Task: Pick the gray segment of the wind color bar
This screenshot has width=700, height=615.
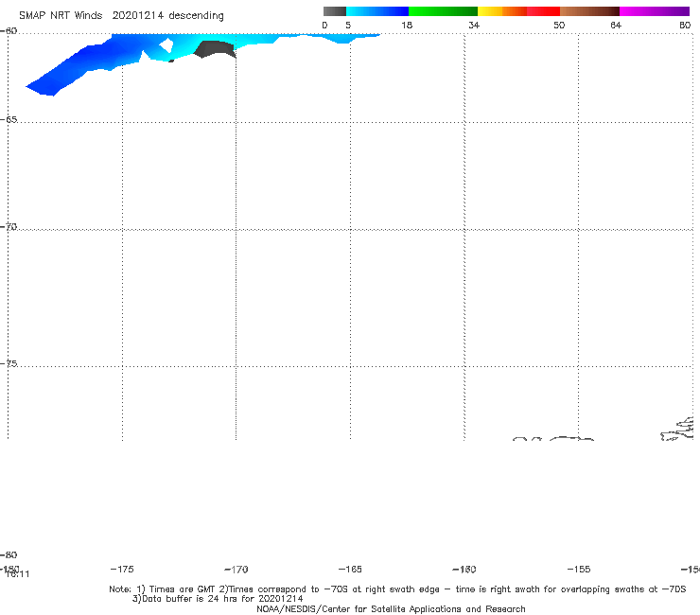Action: (335, 11)
